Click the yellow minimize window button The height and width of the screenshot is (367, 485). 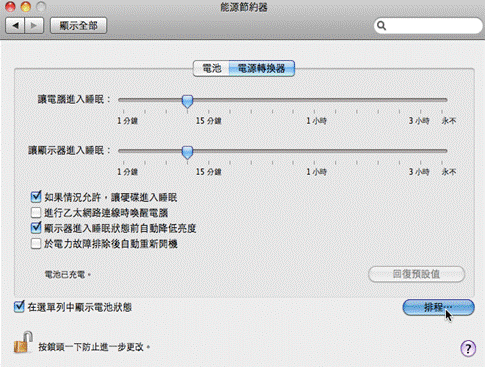click(x=26, y=7)
